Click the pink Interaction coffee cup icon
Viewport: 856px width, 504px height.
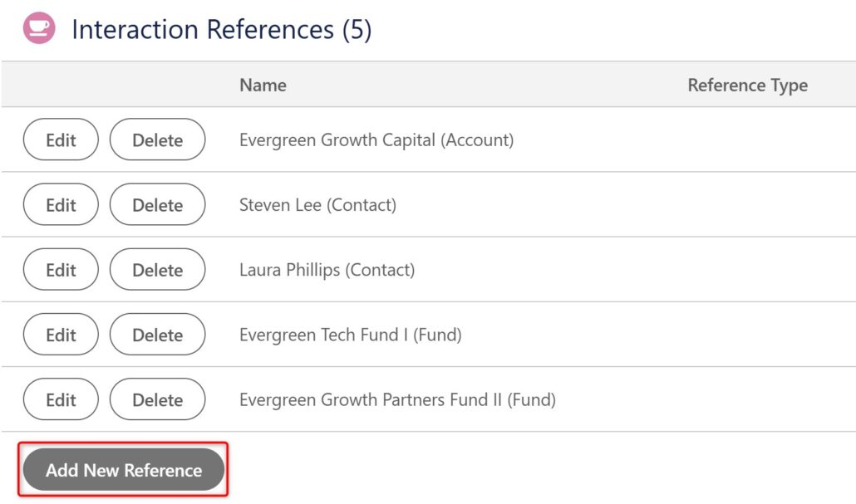point(39,28)
